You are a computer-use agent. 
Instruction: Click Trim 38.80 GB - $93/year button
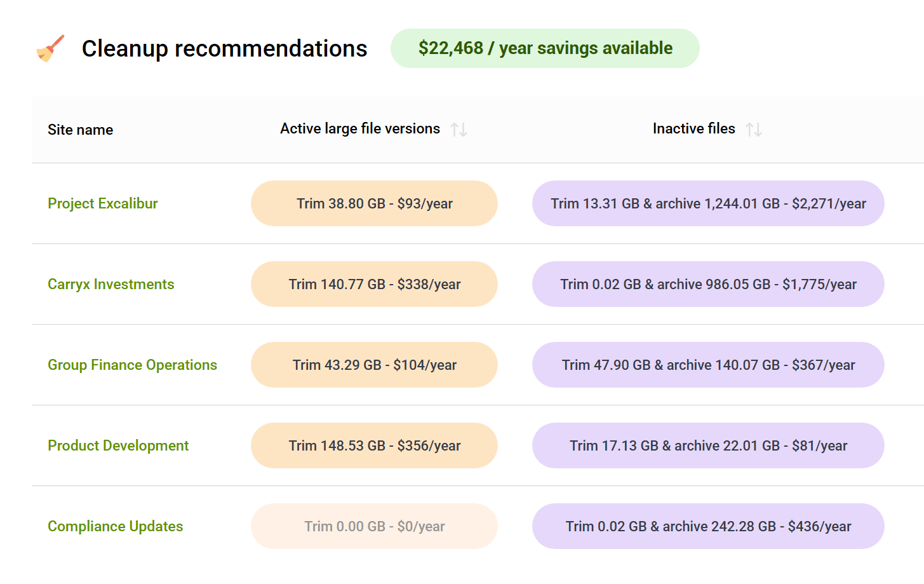(374, 203)
